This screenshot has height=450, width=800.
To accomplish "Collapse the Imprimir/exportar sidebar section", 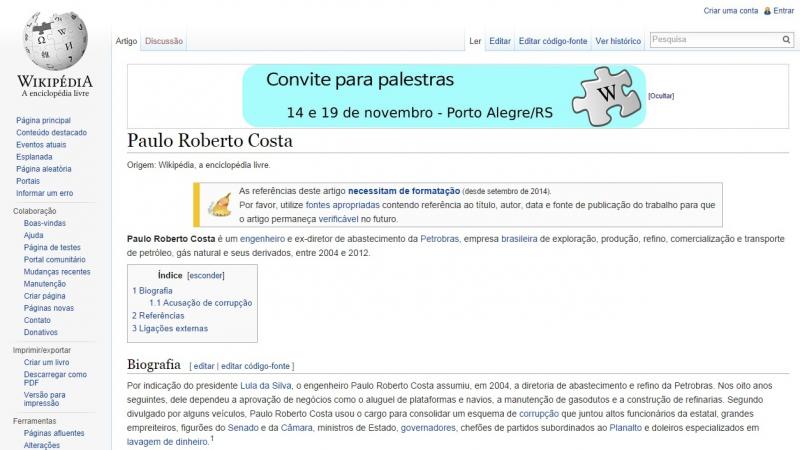I will tap(42, 351).
